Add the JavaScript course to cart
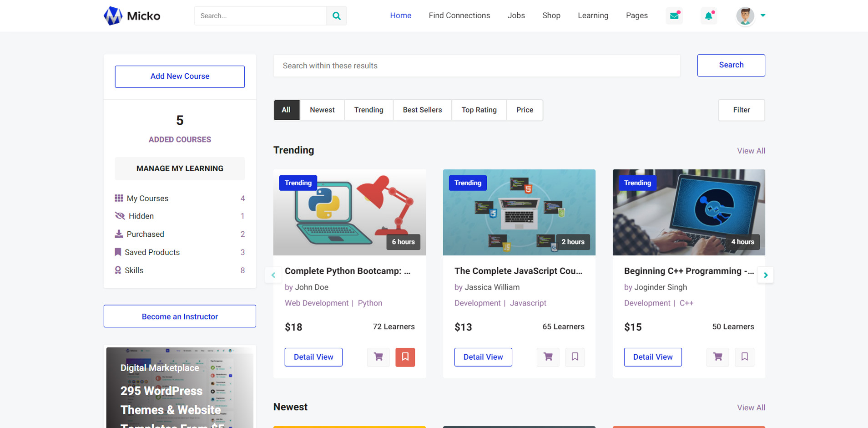The height and width of the screenshot is (428, 868). point(548,357)
